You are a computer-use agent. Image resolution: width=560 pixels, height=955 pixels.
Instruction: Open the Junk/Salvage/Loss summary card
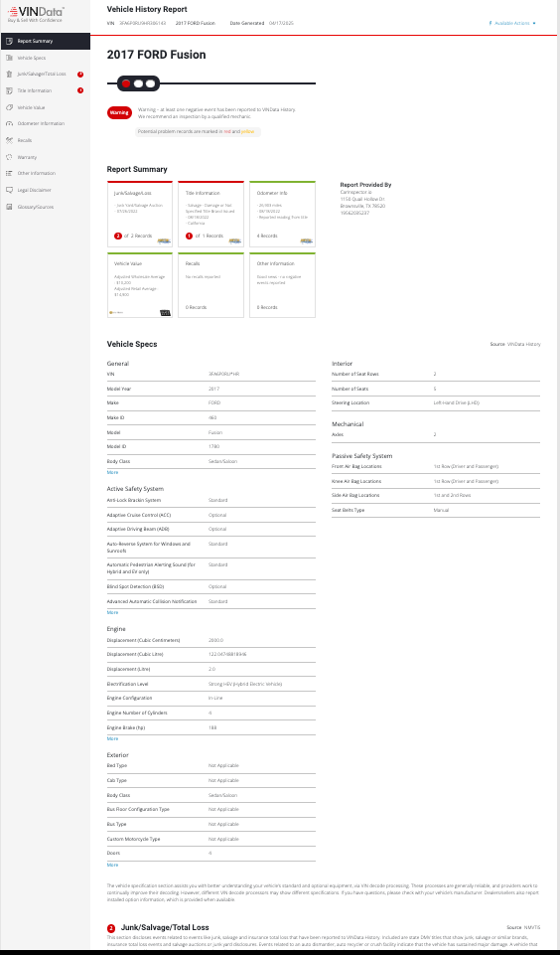(140, 214)
